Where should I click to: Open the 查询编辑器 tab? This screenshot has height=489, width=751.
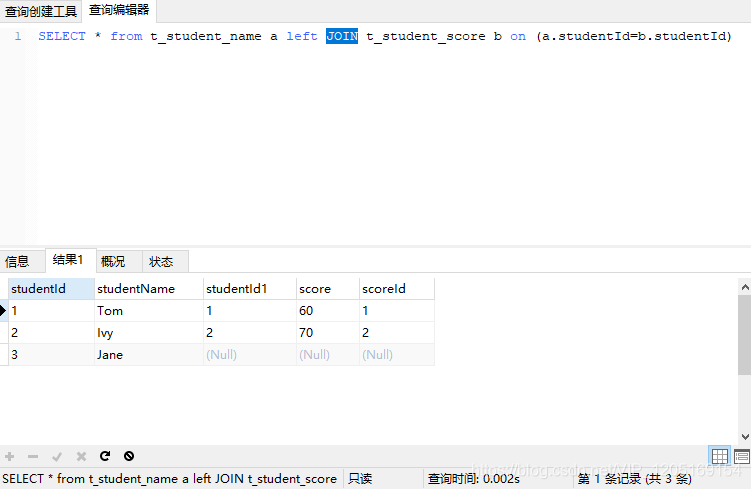pos(119,10)
